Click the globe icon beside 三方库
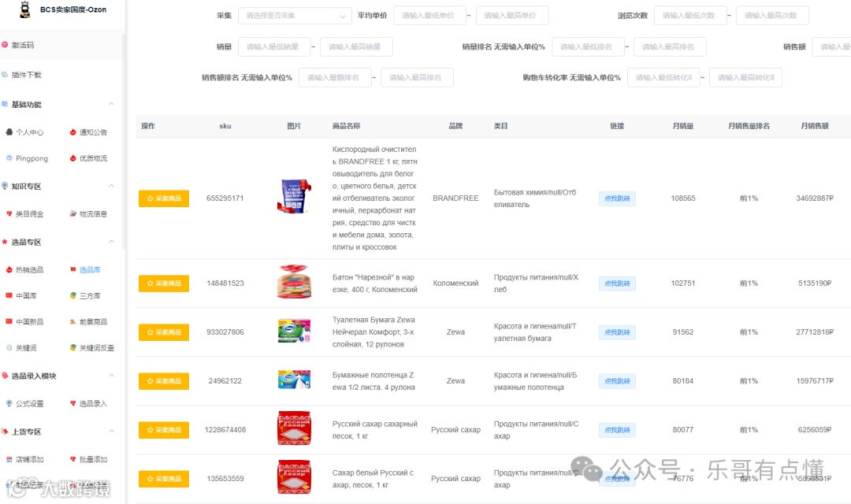Screen dimensions: 851x504 [72, 295]
